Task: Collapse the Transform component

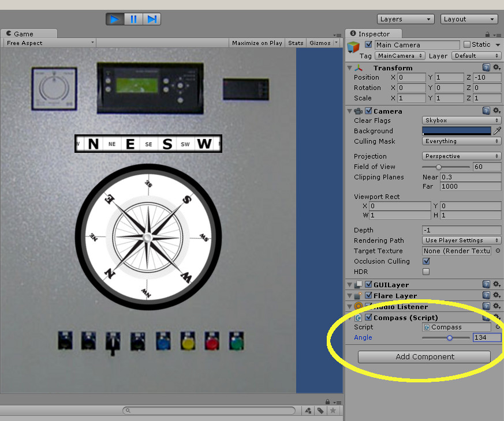Action: coord(349,67)
